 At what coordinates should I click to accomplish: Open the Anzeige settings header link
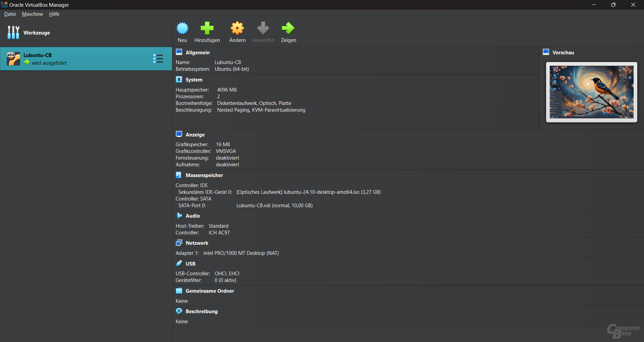(x=195, y=135)
